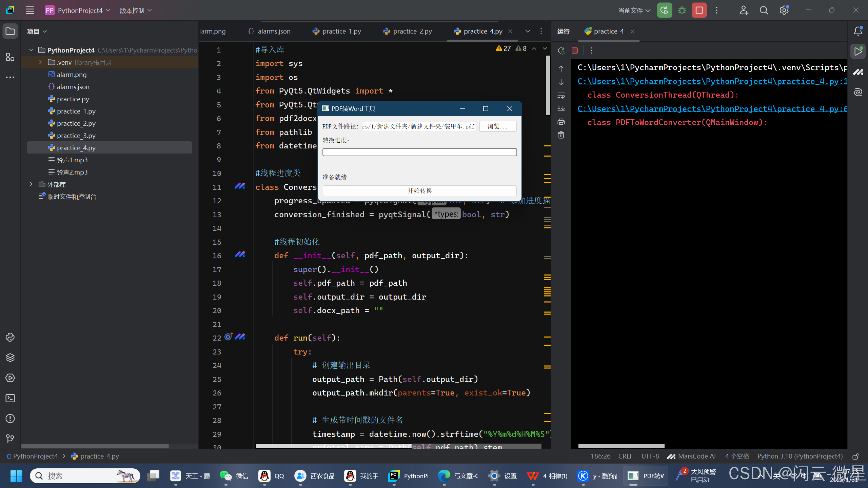Print the console output
The height and width of the screenshot is (488, 868).
click(561, 122)
